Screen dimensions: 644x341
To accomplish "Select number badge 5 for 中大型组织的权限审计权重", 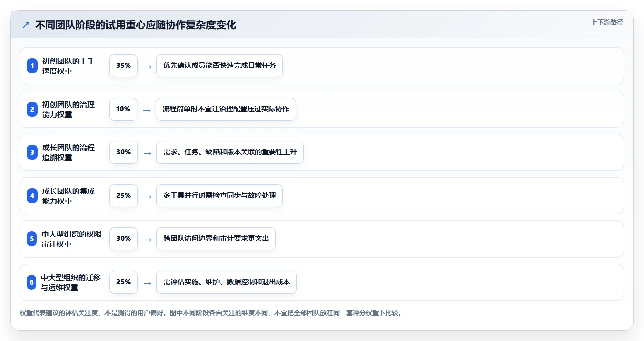I will pyautogui.click(x=32, y=239).
